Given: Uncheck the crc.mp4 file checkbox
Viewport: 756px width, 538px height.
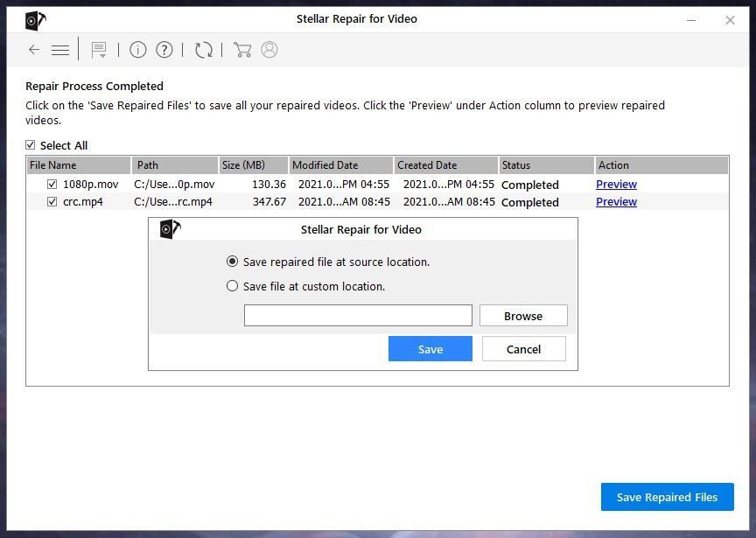Looking at the screenshot, I should 52,202.
